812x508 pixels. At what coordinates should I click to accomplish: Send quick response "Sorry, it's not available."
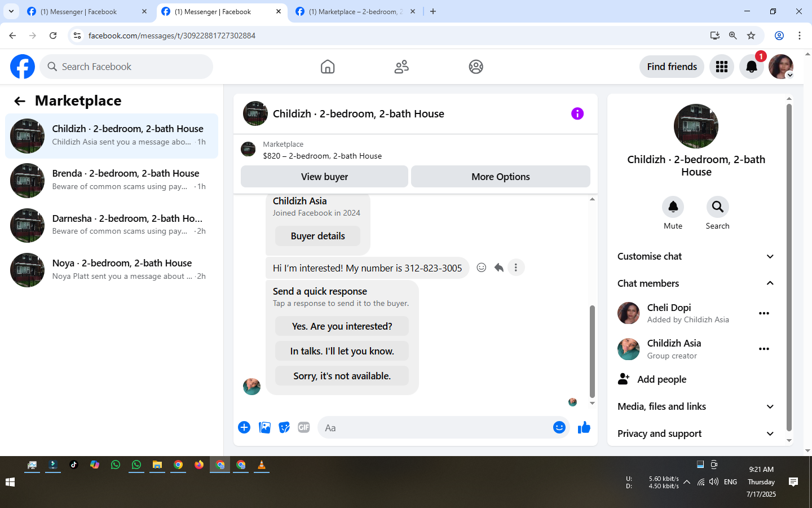(x=342, y=376)
